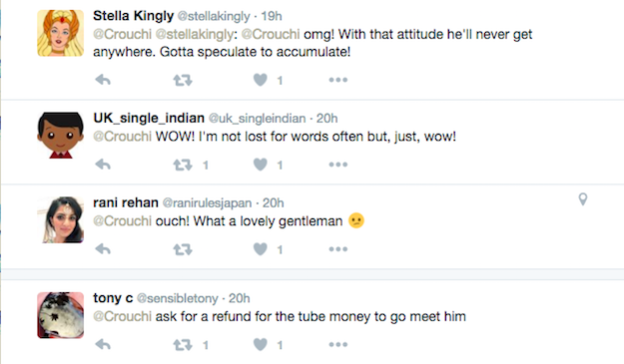View UK_single_indian's profile avatar
This screenshot has height=364, width=624.
pyautogui.click(x=61, y=135)
